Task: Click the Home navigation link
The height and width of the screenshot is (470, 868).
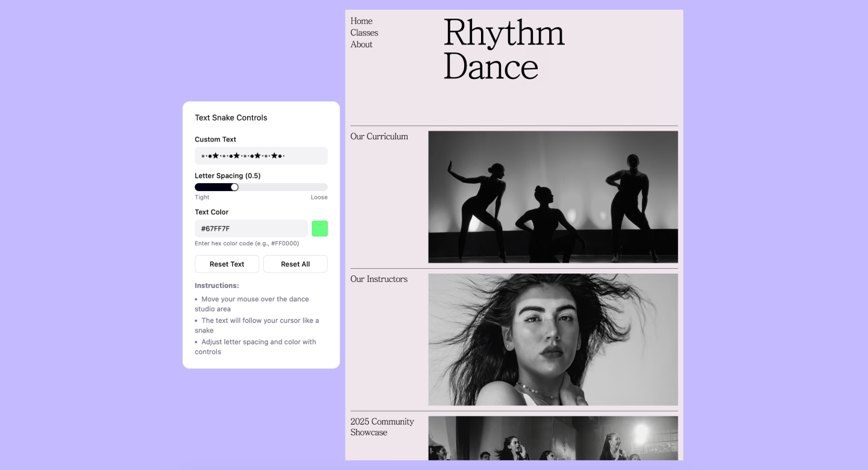Action: [x=361, y=20]
